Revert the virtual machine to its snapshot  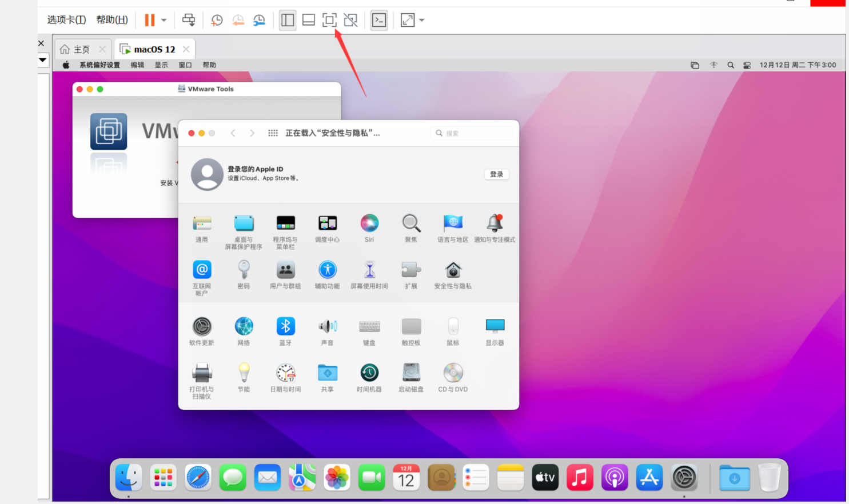point(238,20)
